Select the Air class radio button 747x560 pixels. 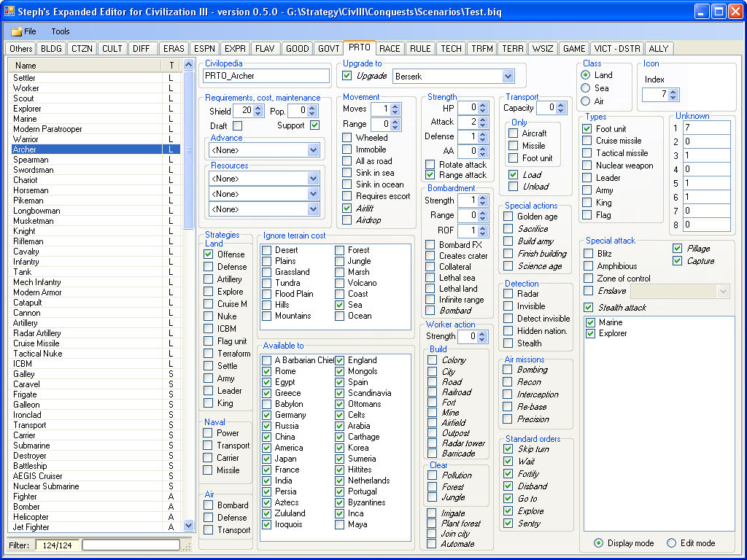pyautogui.click(x=586, y=101)
